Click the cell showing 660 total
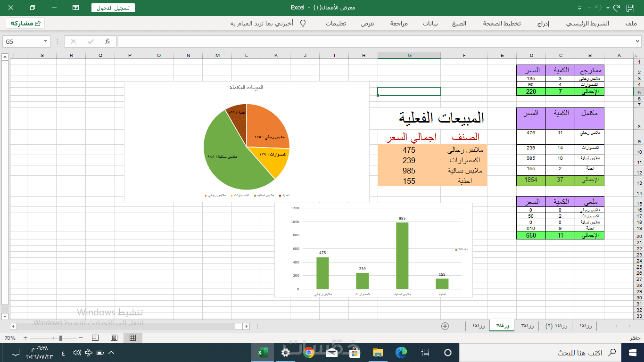The image size is (644, 362). point(531,235)
